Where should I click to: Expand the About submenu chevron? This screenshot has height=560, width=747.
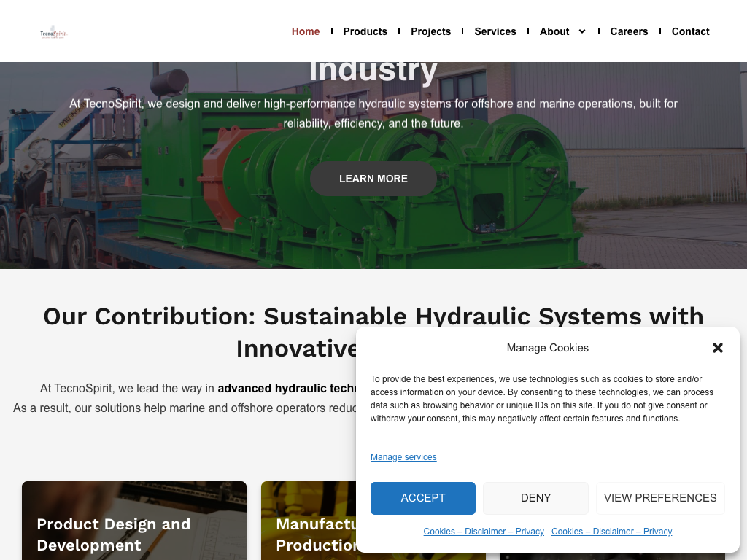tap(582, 31)
